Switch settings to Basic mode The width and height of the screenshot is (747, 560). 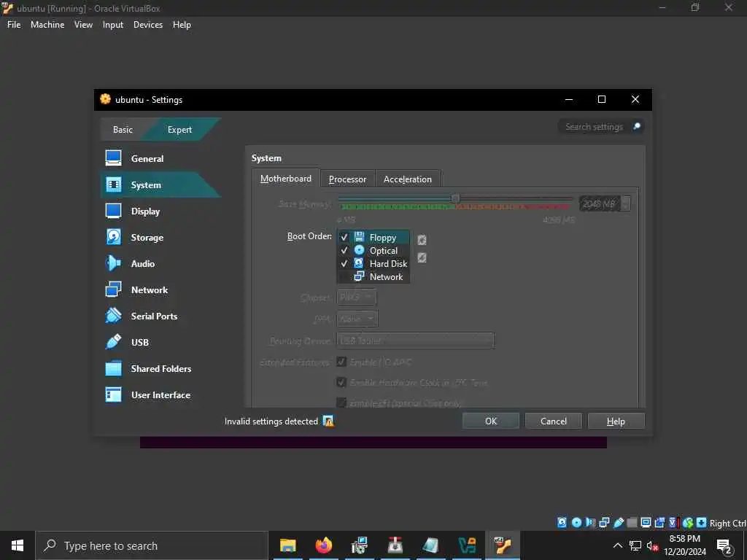click(123, 130)
